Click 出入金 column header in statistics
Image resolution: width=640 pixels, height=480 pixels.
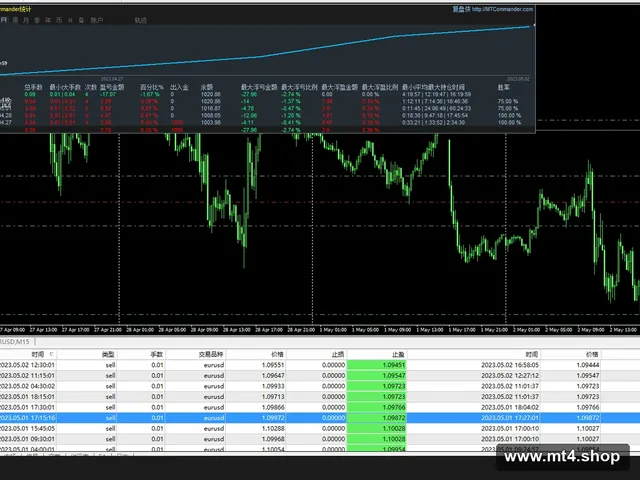point(179,87)
